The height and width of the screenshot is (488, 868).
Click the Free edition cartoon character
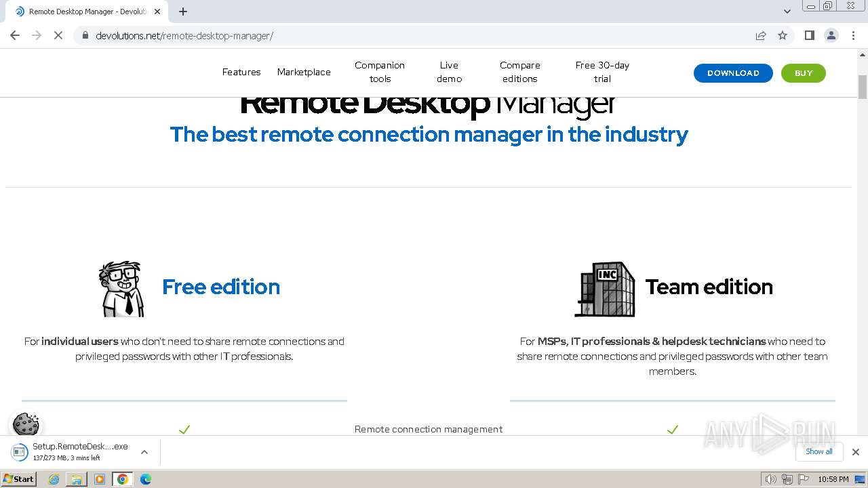pyautogui.click(x=122, y=289)
